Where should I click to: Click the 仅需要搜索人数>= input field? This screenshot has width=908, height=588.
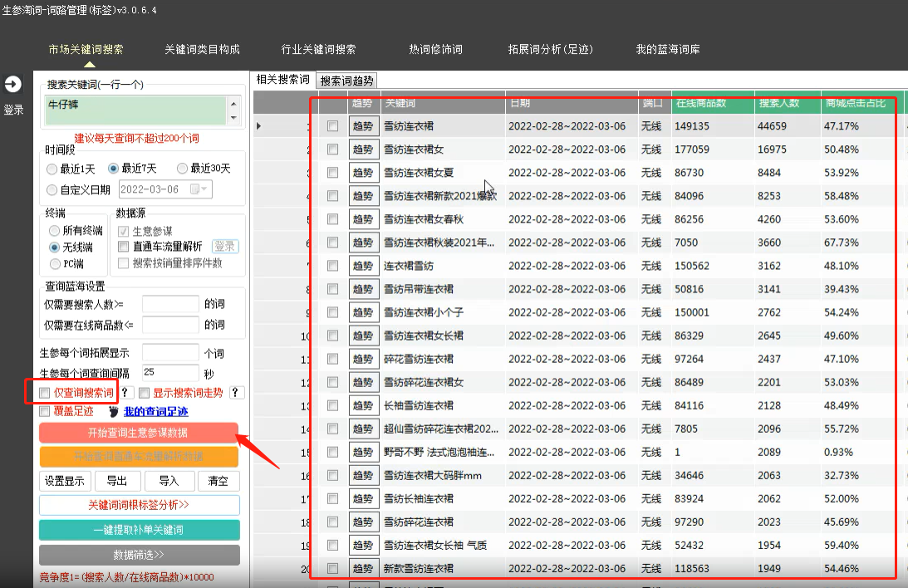tap(171, 304)
